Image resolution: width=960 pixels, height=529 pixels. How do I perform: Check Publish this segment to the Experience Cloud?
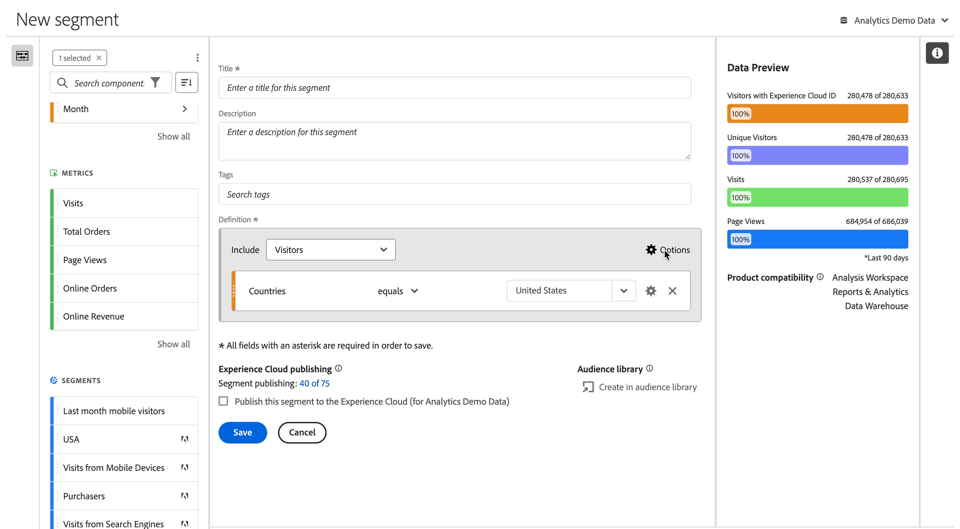click(x=223, y=401)
